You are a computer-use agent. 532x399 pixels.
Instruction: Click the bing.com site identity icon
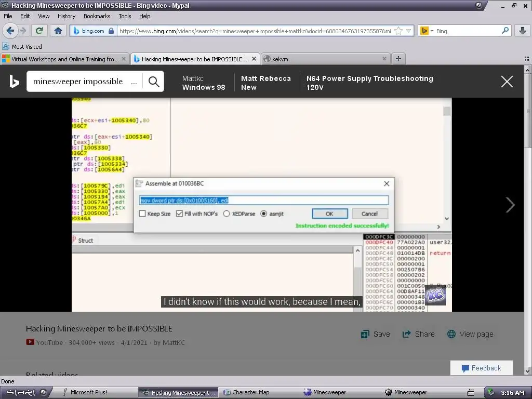92,31
